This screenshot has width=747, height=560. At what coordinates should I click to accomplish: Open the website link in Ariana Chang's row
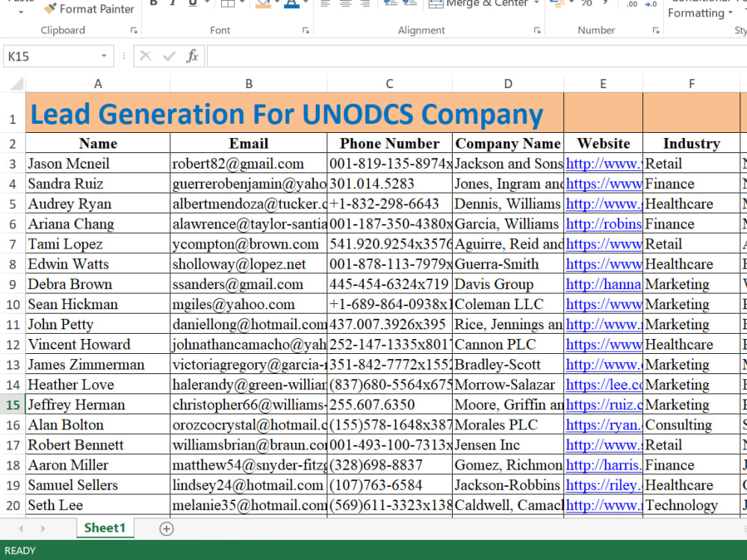tap(604, 224)
